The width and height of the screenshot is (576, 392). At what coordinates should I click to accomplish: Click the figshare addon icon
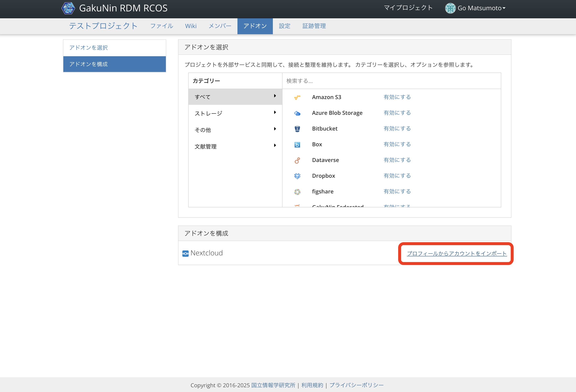(x=297, y=192)
